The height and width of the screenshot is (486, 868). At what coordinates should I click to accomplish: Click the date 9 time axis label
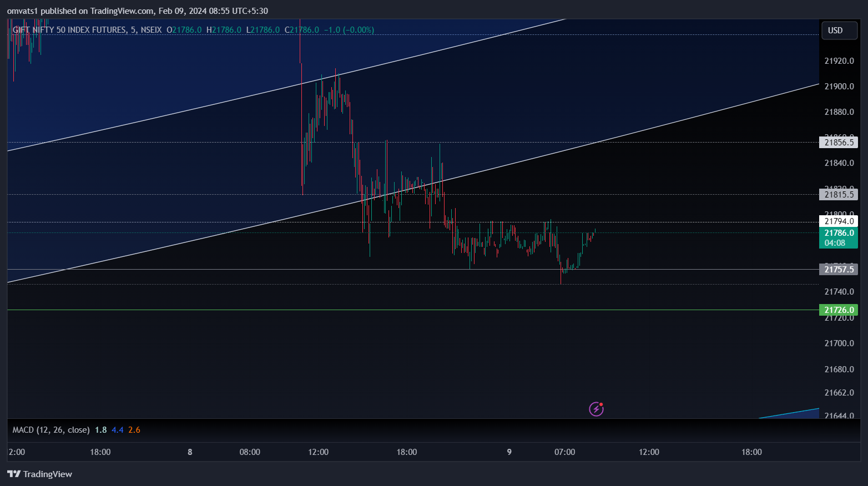(x=509, y=452)
